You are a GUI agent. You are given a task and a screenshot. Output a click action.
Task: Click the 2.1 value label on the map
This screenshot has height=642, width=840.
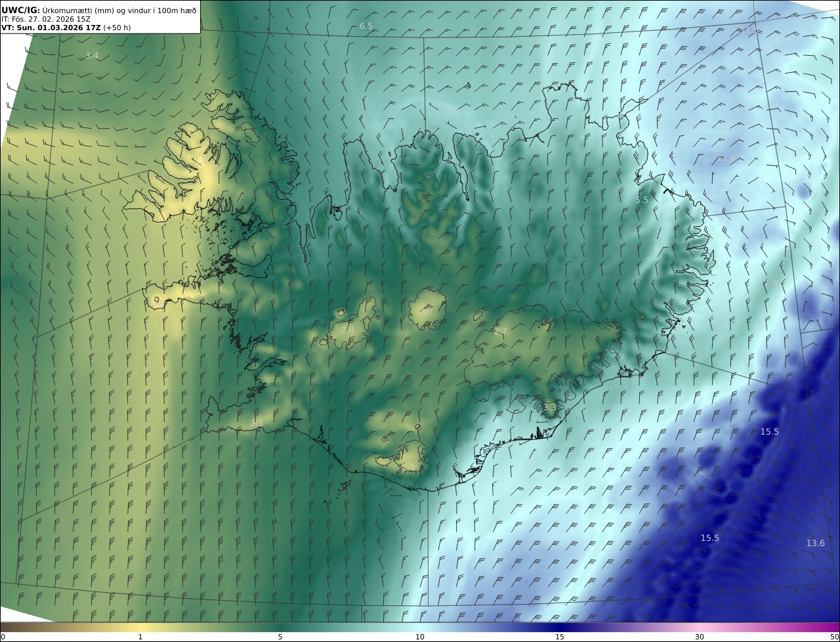(408, 467)
